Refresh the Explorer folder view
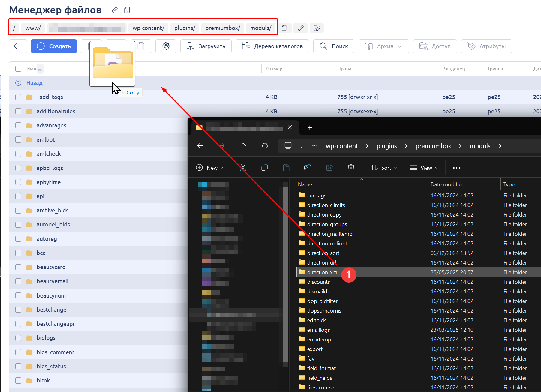This screenshot has height=392, width=541. tap(265, 146)
